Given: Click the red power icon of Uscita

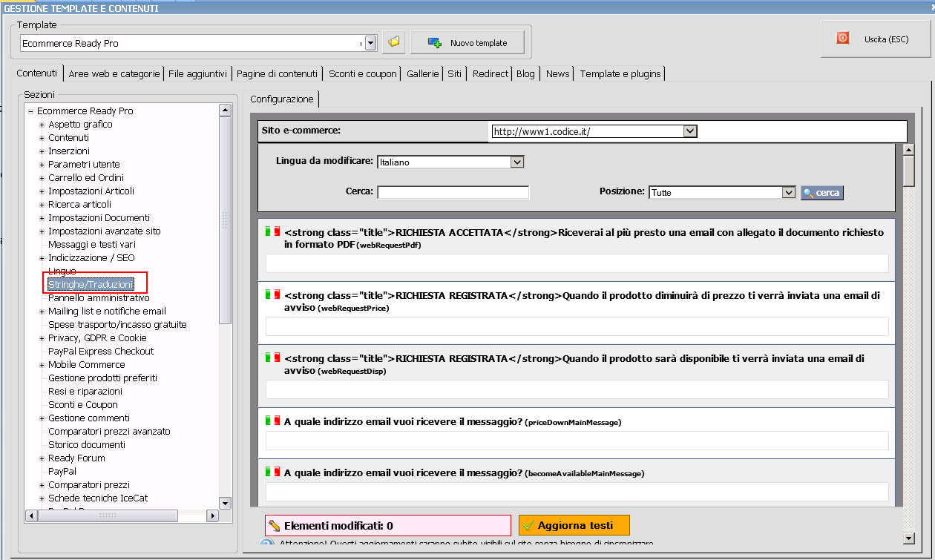Looking at the screenshot, I should pyautogui.click(x=843, y=39).
